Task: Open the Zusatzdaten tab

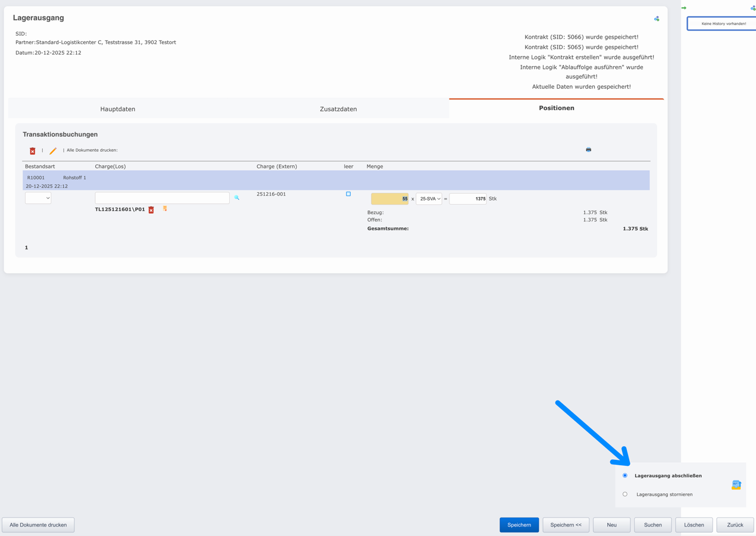Action: 338,109
